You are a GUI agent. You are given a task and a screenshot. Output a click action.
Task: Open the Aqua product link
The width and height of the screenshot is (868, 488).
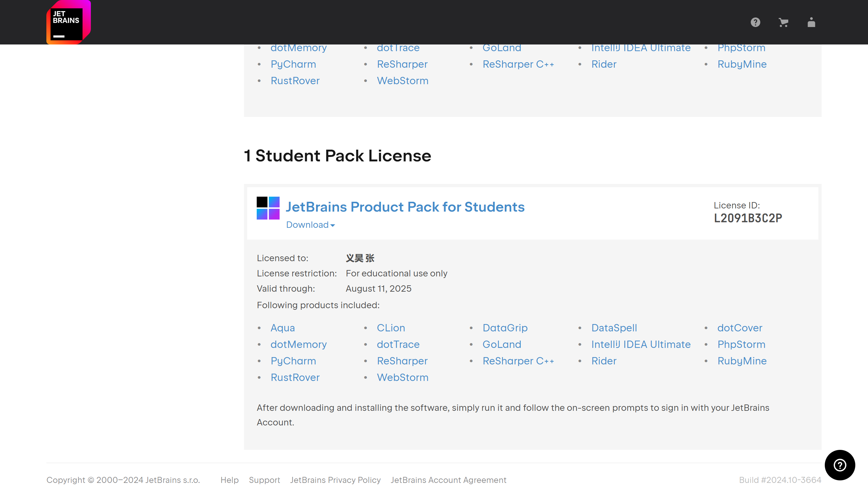[283, 328]
